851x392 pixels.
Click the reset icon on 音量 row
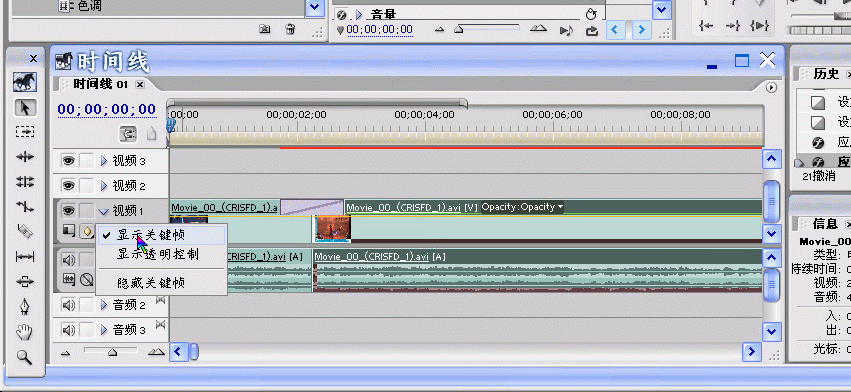tap(591, 15)
